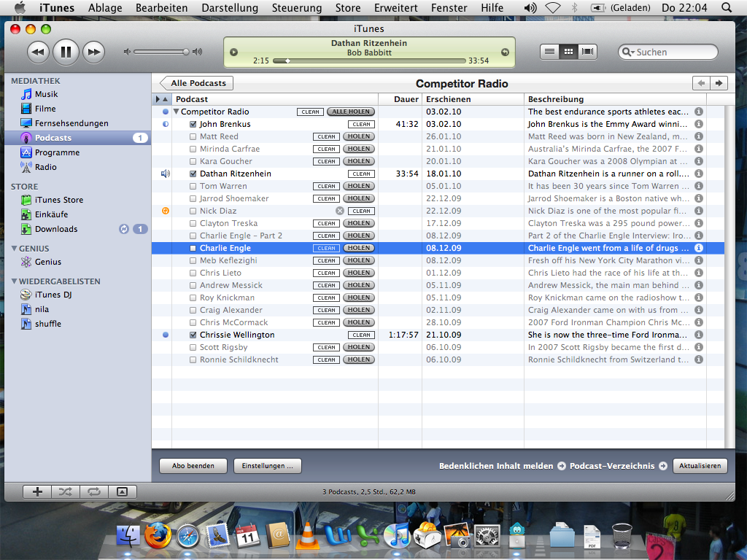Open the Musik library
This screenshot has height=560, width=747.
pos(46,94)
